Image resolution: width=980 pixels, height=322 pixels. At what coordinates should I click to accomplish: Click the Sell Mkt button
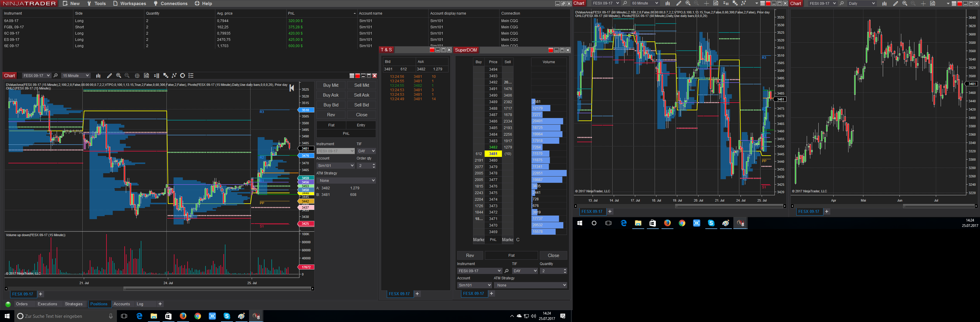point(361,85)
